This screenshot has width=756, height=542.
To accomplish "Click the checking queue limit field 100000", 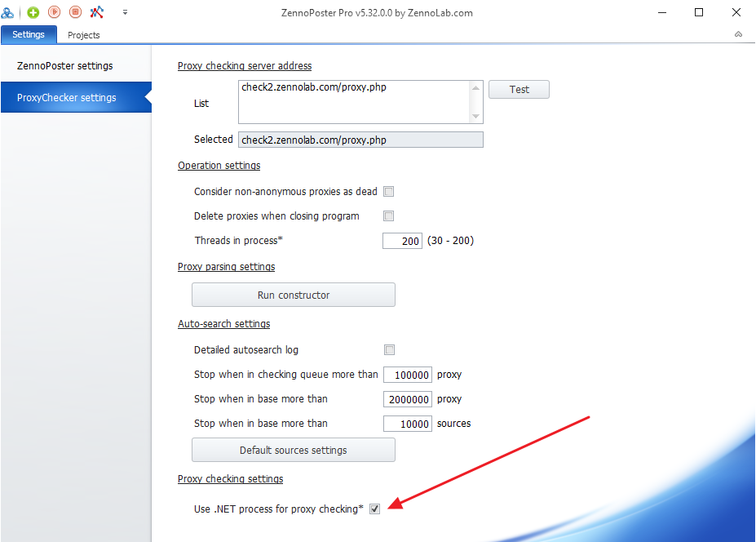I will tap(408, 375).
